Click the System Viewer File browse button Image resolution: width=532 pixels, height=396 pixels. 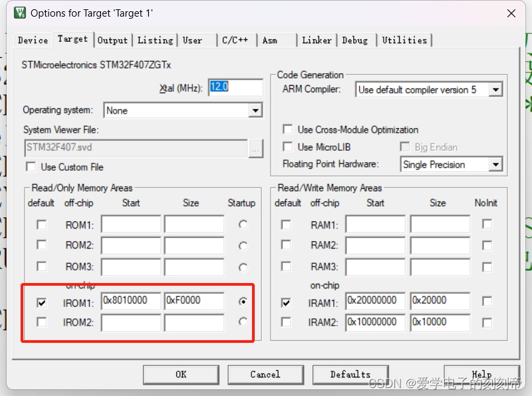pos(256,149)
